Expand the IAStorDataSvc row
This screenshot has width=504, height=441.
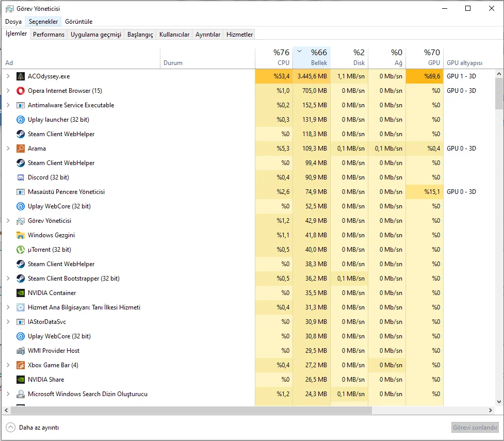(8, 322)
